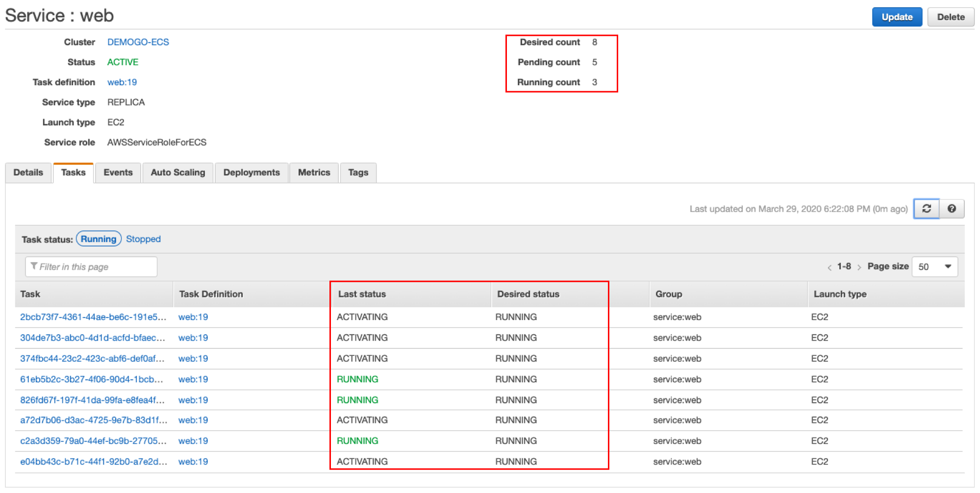Click the Filter in this page field
Viewport: 980px width, 493px height.
tap(91, 267)
